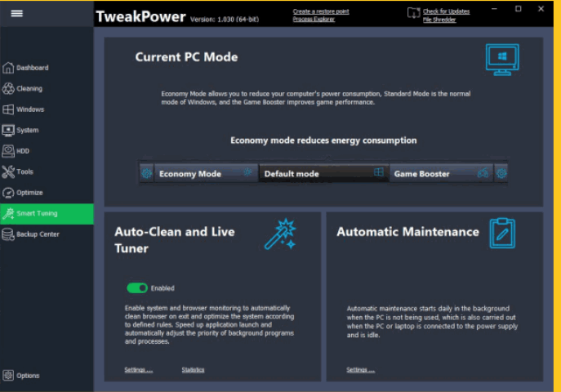
Task: Click the Backup Center database icon
Action: click(8, 234)
